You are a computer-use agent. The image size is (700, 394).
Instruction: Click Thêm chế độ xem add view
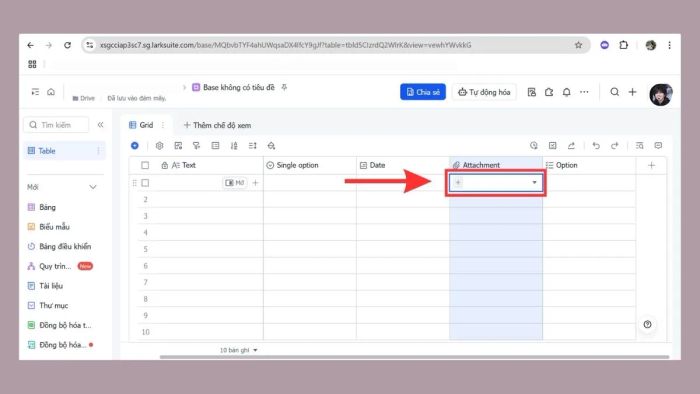point(217,125)
